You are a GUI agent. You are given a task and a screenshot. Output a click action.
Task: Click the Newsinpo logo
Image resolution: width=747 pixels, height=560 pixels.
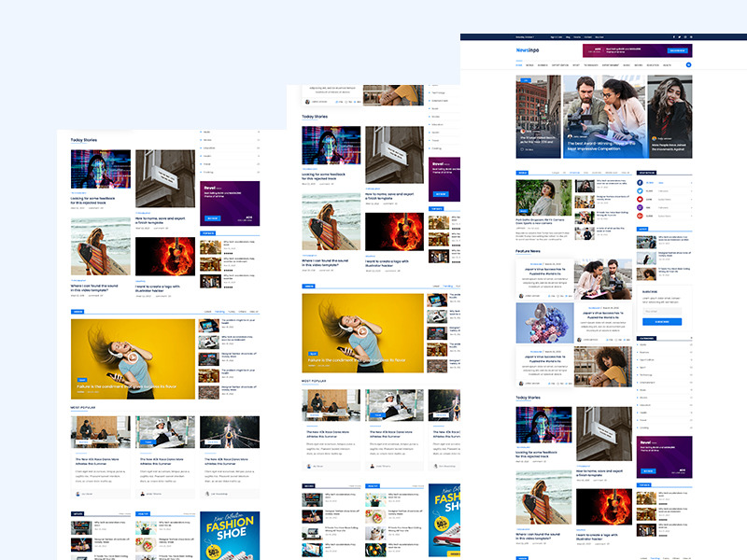coord(529,50)
